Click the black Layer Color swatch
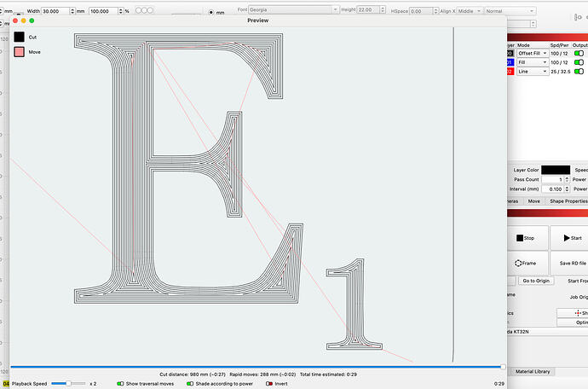The image size is (588, 389). pyautogui.click(x=555, y=170)
